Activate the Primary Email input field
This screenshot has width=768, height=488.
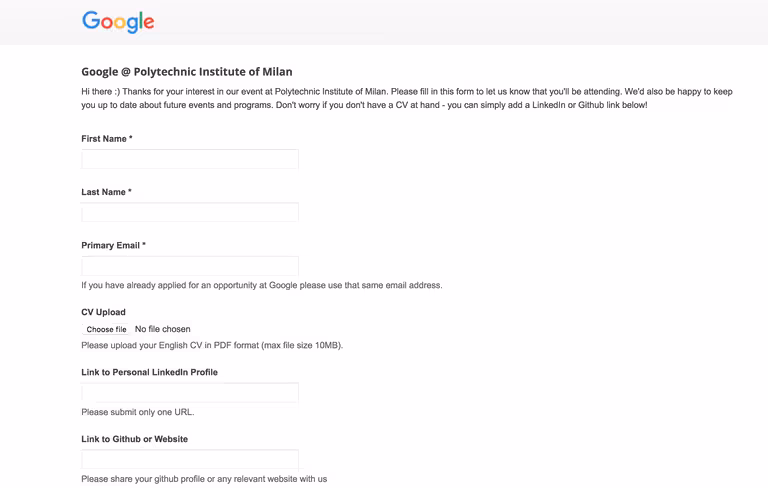190,266
